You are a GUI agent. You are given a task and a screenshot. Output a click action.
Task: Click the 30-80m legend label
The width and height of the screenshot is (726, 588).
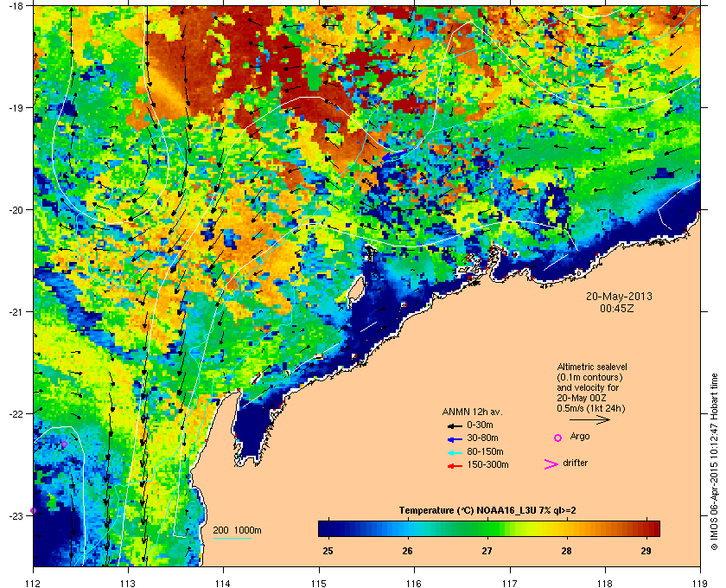click(x=482, y=438)
